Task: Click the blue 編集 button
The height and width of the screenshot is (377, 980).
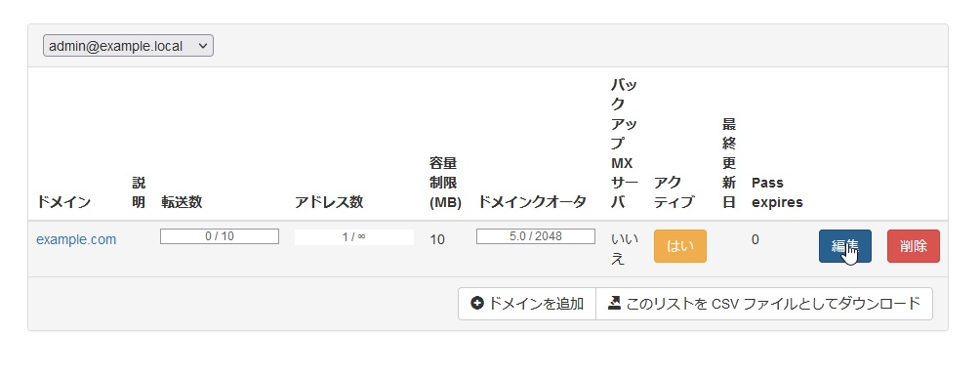Action: (845, 246)
